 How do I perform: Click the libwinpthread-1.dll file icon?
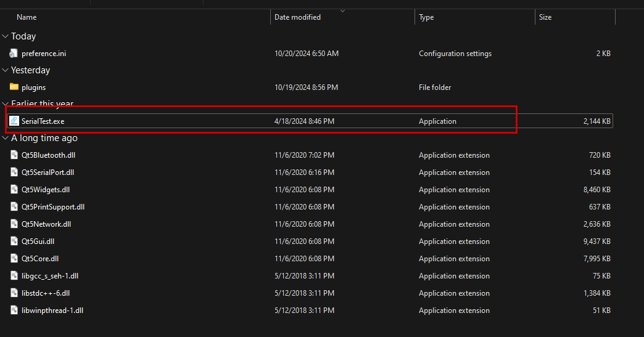point(14,311)
